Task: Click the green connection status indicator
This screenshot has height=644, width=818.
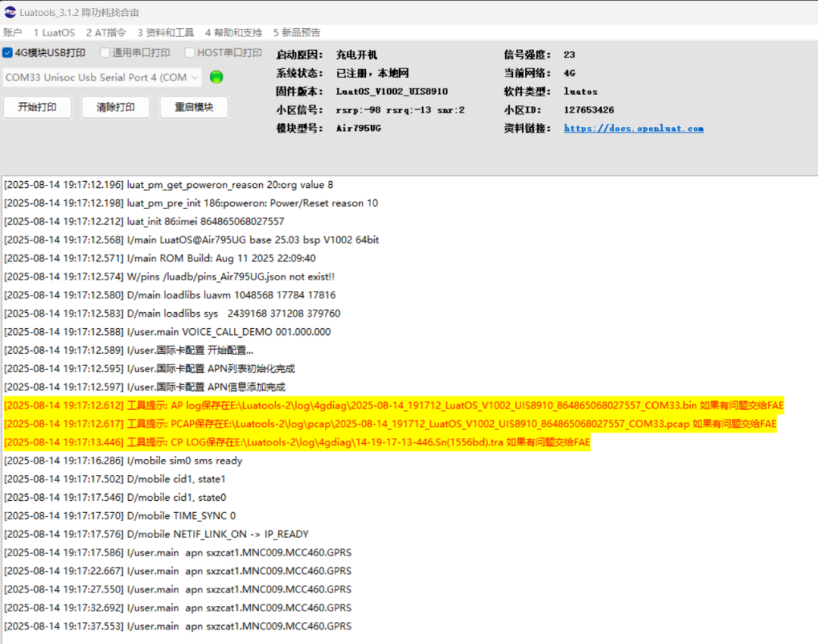Action: pos(216,77)
